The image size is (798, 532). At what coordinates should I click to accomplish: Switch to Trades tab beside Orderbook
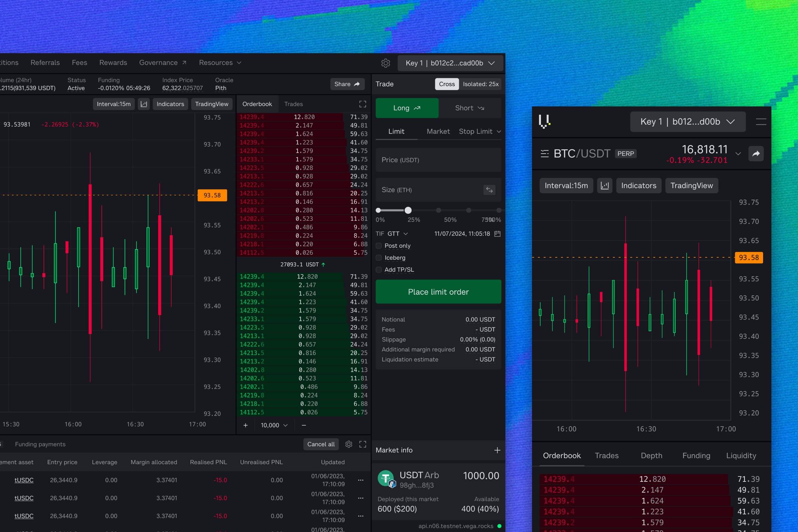[293, 104]
